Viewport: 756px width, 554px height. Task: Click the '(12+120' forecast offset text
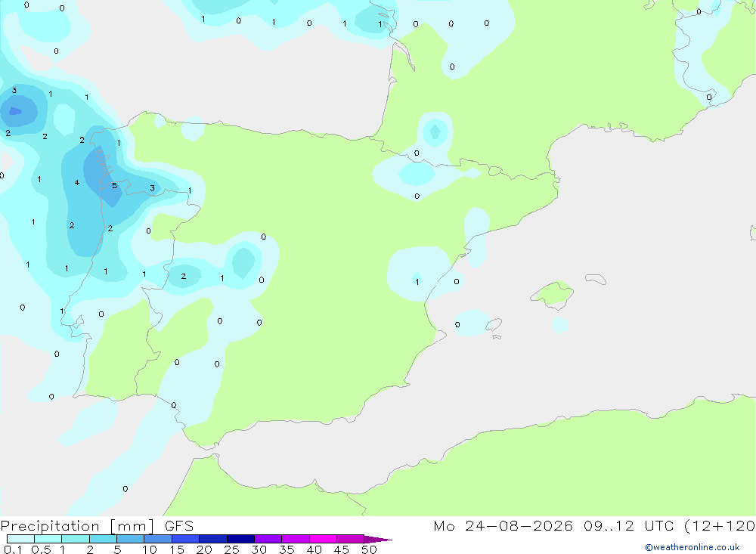720,526
